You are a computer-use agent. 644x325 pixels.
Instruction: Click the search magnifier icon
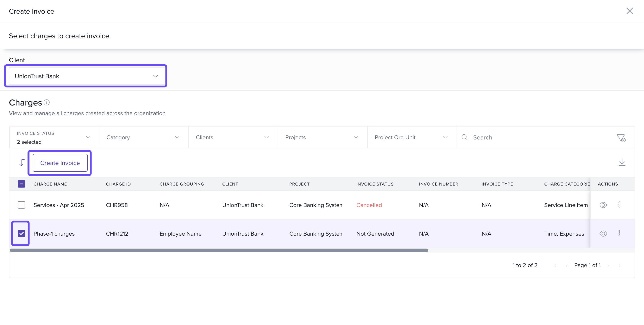464,137
